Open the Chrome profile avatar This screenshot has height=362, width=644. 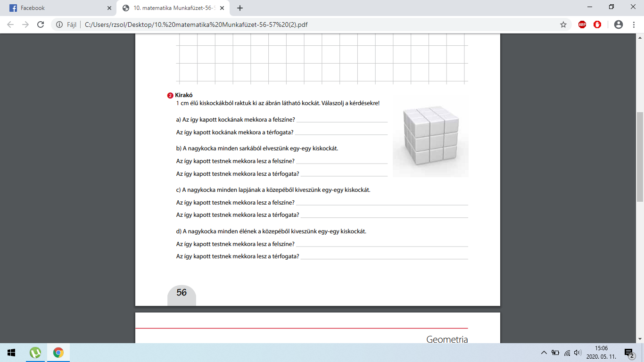pyautogui.click(x=619, y=25)
